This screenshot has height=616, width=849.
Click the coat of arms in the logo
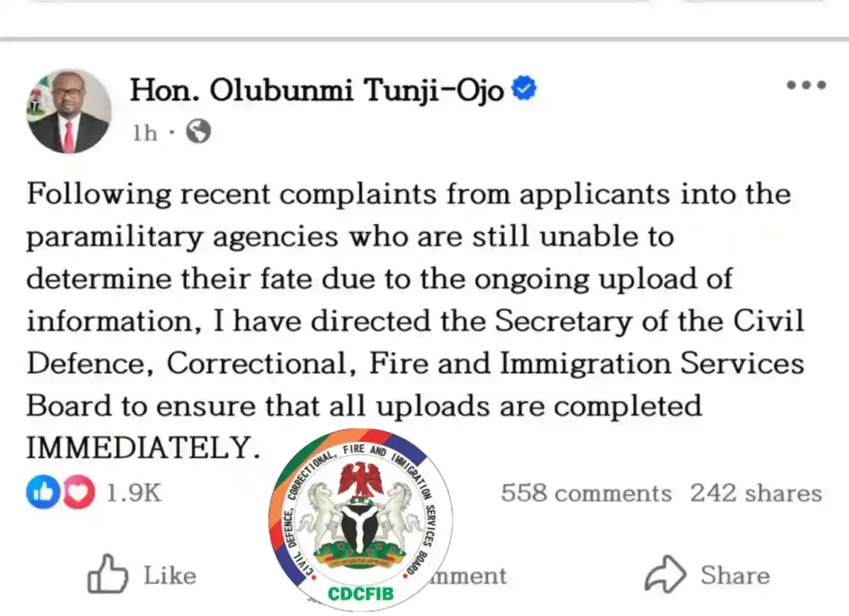tap(360, 517)
